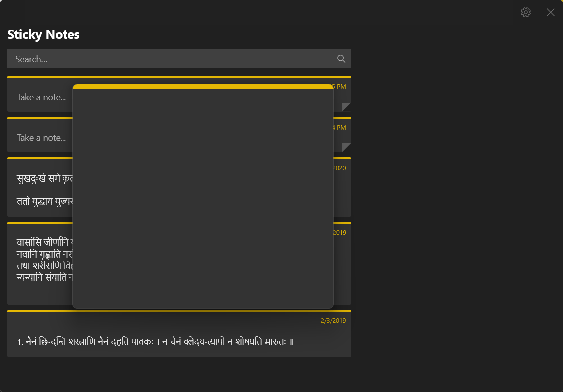Image resolution: width=563 pixels, height=392 pixels.
Task: Focus the Search... input field
Action: 179,59
